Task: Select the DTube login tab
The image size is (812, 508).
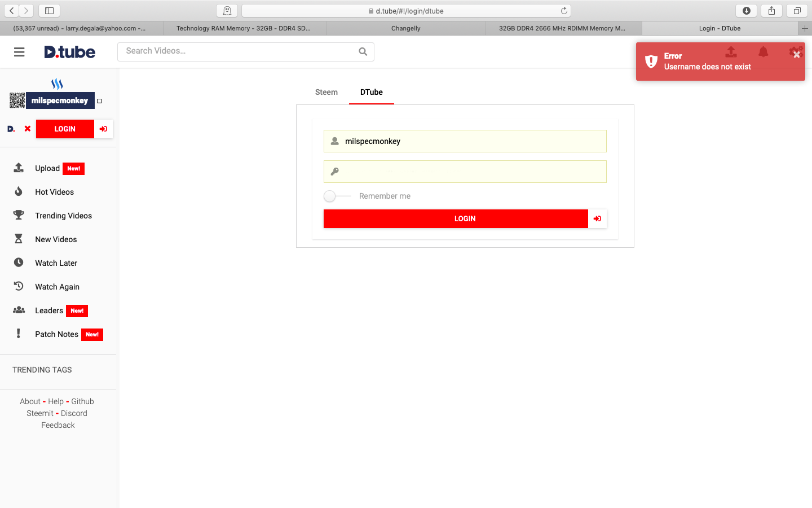Action: pyautogui.click(x=372, y=92)
